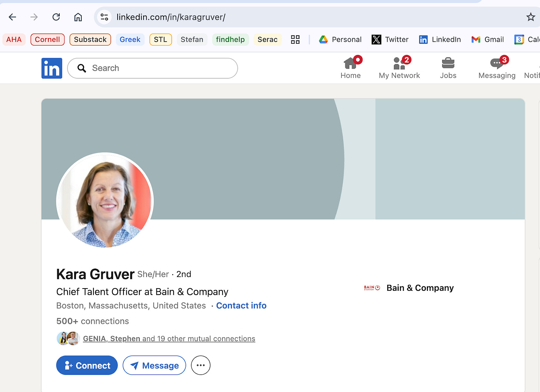The height and width of the screenshot is (392, 540).
Task: Open the STL bookmark
Action: [161, 40]
